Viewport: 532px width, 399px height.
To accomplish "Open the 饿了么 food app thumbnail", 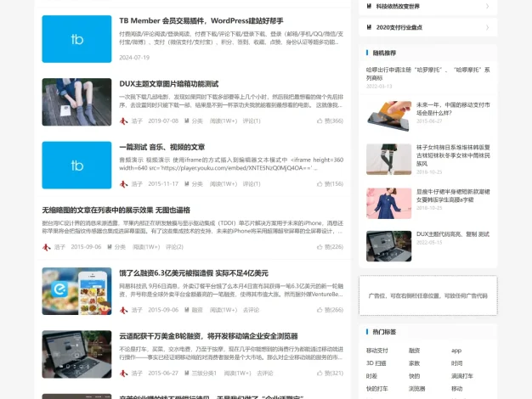I will 76,291.
